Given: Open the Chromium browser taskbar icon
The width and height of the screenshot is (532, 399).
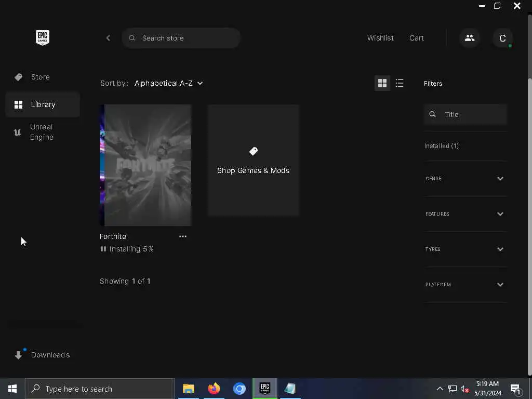Looking at the screenshot, I should (x=239, y=389).
